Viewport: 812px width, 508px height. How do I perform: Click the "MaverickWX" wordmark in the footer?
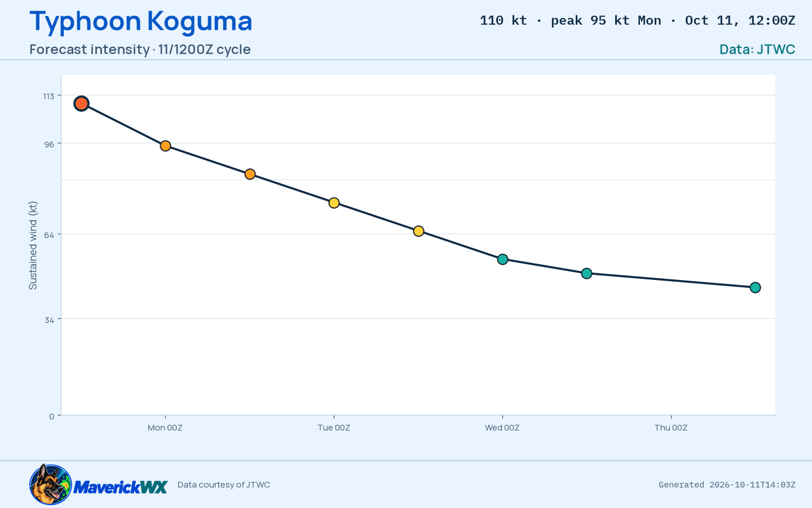pyautogui.click(x=121, y=487)
